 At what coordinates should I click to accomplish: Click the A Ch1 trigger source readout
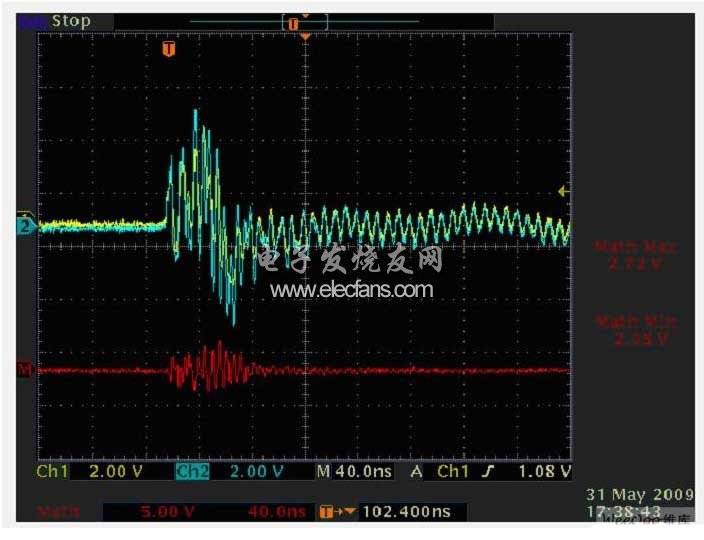441,472
